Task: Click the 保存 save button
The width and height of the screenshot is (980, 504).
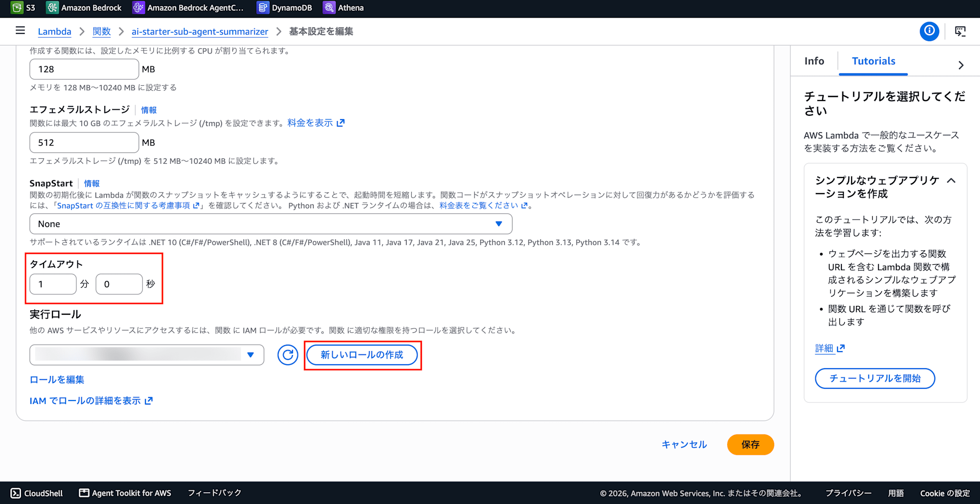Action: pyautogui.click(x=750, y=445)
